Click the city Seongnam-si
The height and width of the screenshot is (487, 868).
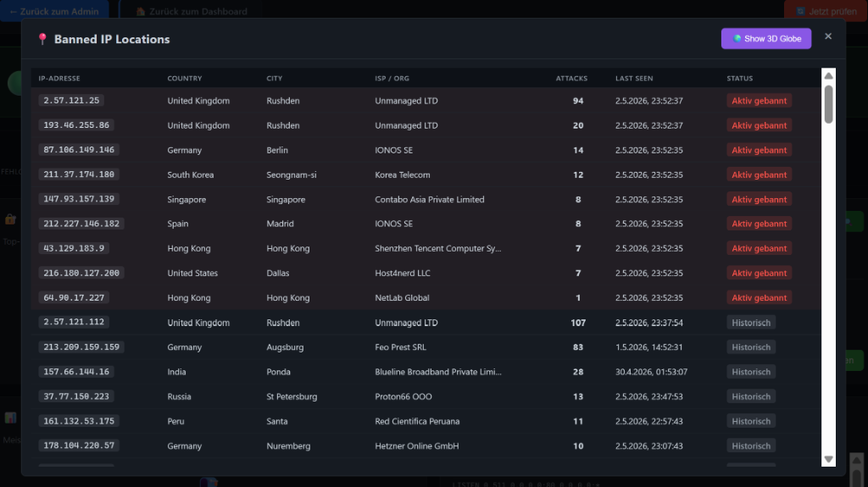[x=292, y=174]
